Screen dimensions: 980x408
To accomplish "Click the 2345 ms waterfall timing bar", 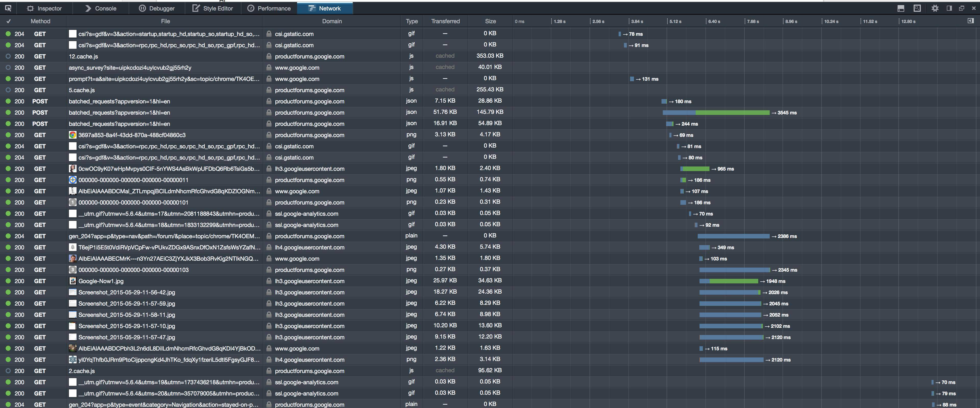I will click(735, 270).
